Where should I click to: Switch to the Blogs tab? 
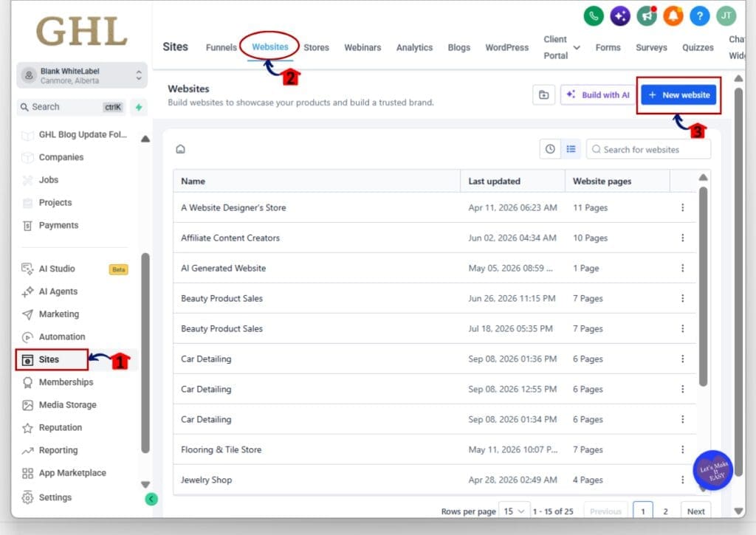(459, 47)
